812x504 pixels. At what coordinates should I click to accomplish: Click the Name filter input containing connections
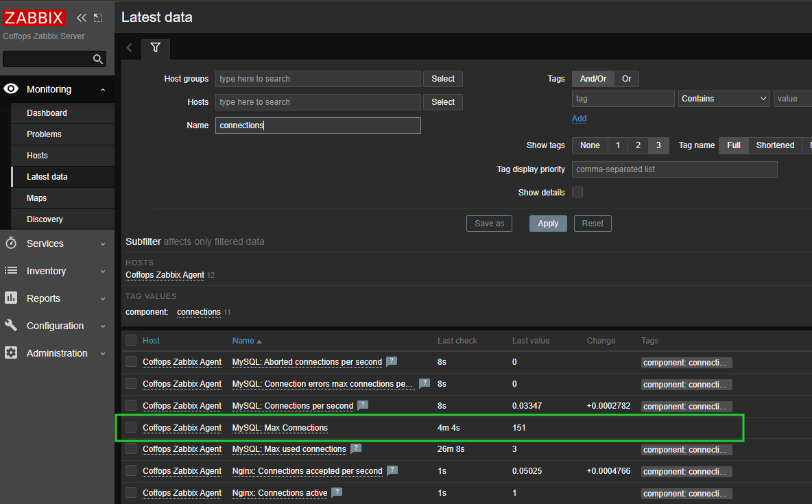tap(318, 125)
